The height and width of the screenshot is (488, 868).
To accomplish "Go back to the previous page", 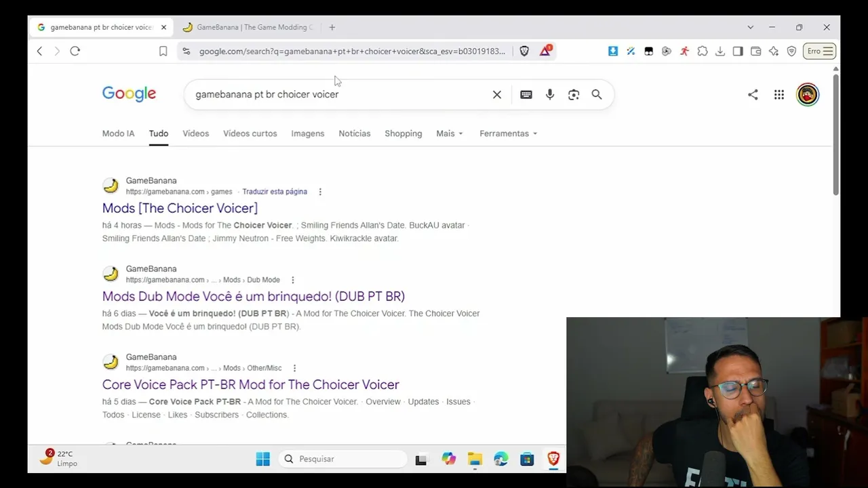I will pyautogui.click(x=39, y=51).
